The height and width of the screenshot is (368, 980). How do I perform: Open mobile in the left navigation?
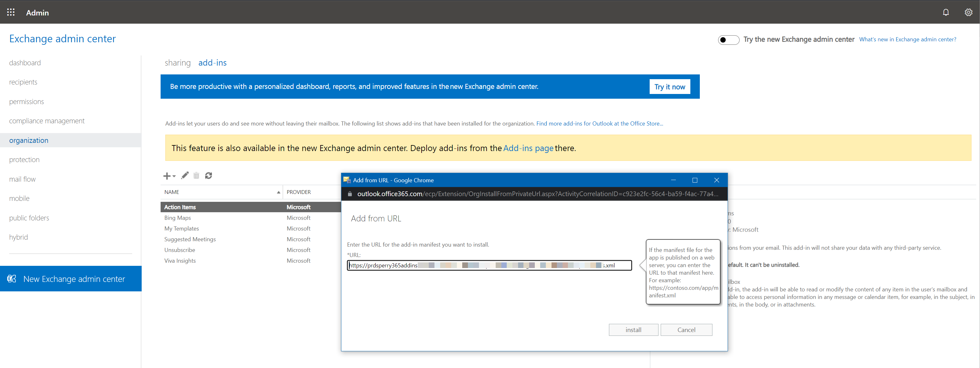[19, 198]
